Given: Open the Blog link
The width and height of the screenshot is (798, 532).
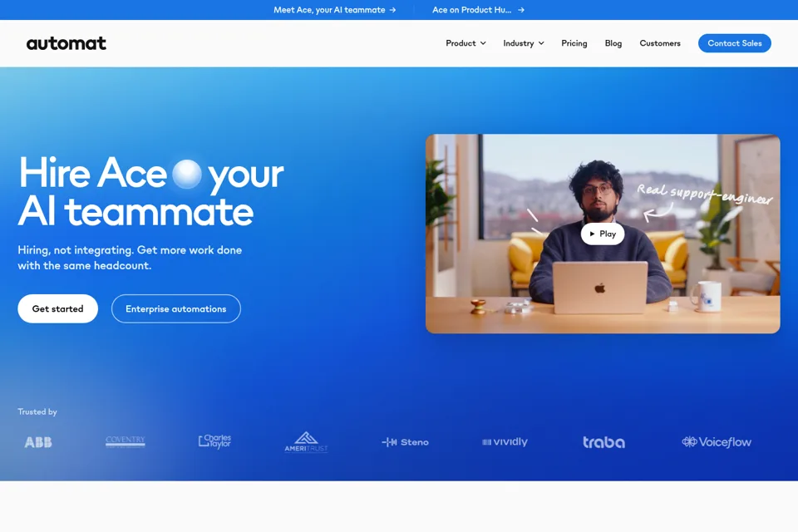Looking at the screenshot, I should pos(613,43).
